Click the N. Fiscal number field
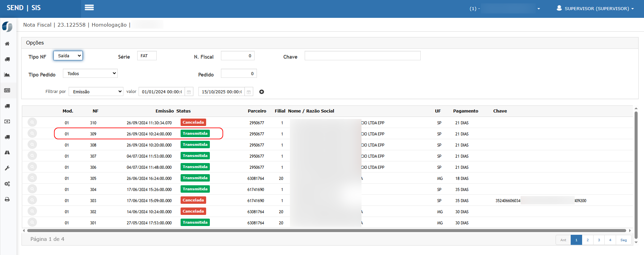This screenshot has height=255, width=644. tap(237, 56)
